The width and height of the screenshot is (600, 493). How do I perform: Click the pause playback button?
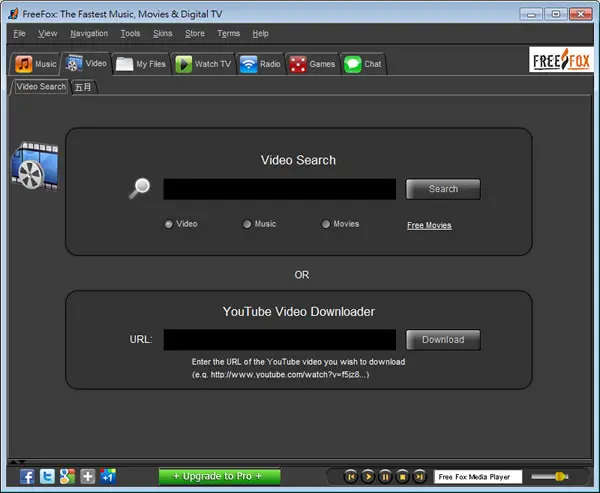pos(385,477)
